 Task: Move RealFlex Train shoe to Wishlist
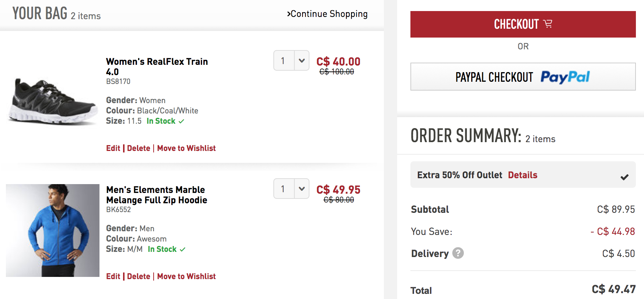click(186, 148)
